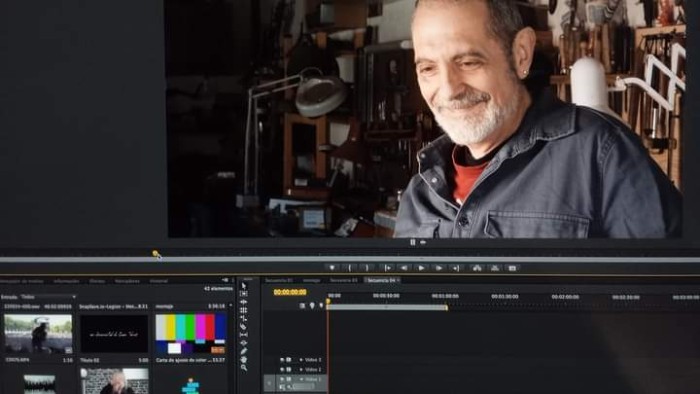Screen dimensions: 700x394
Task: Open the project panel flyout menu
Action: (225, 280)
